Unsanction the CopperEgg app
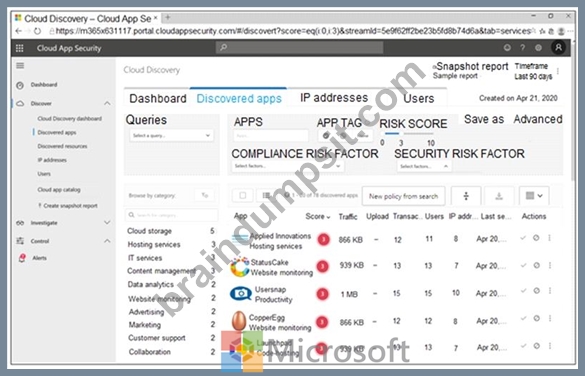The image size is (585, 376). (x=536, y=318)
